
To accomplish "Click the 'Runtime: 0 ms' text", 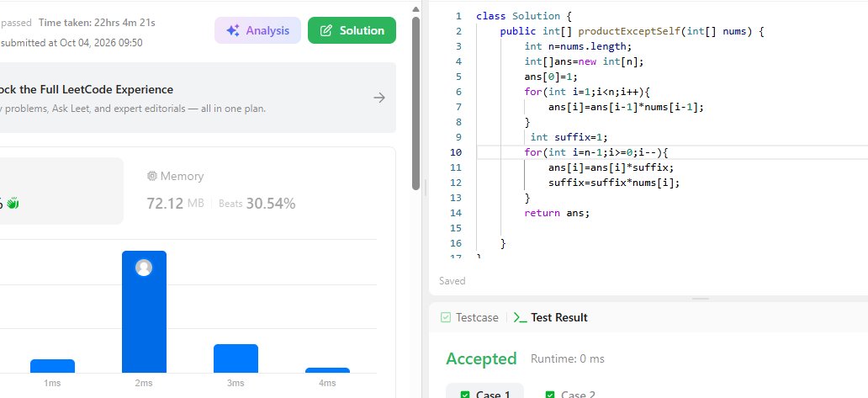I will point(568,358).
